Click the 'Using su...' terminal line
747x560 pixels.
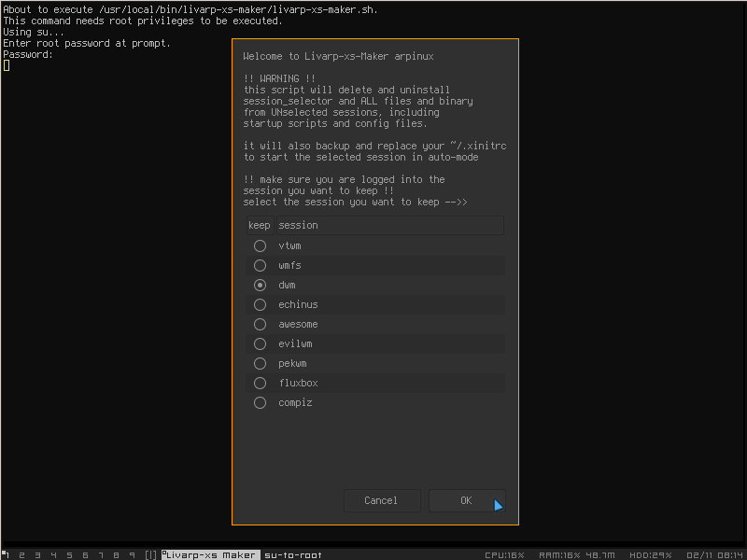(34, 32)
